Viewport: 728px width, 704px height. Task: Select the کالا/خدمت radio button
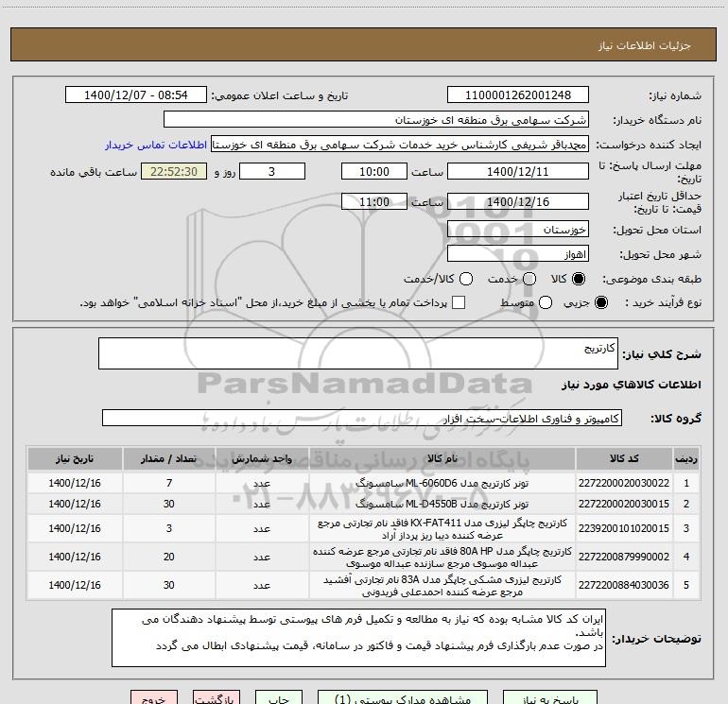466,279
